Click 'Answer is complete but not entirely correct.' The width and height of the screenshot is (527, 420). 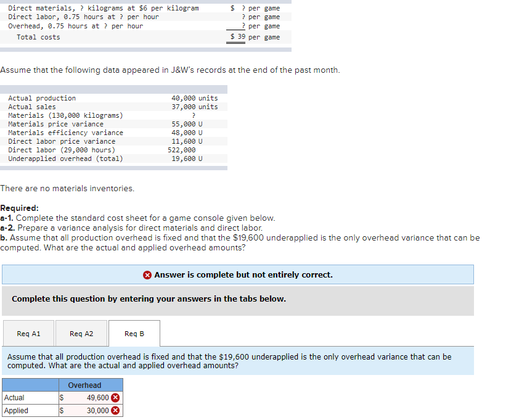pos(243,274)
